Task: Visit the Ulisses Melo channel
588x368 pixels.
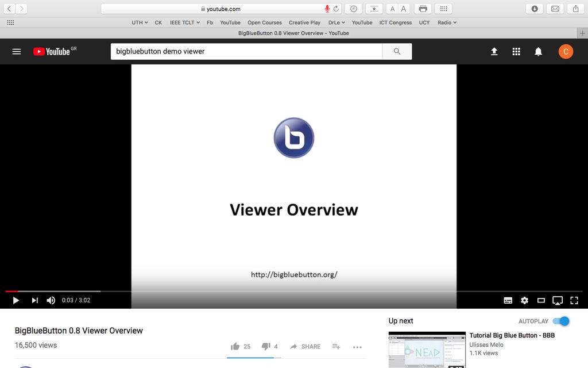Action: 486,344
